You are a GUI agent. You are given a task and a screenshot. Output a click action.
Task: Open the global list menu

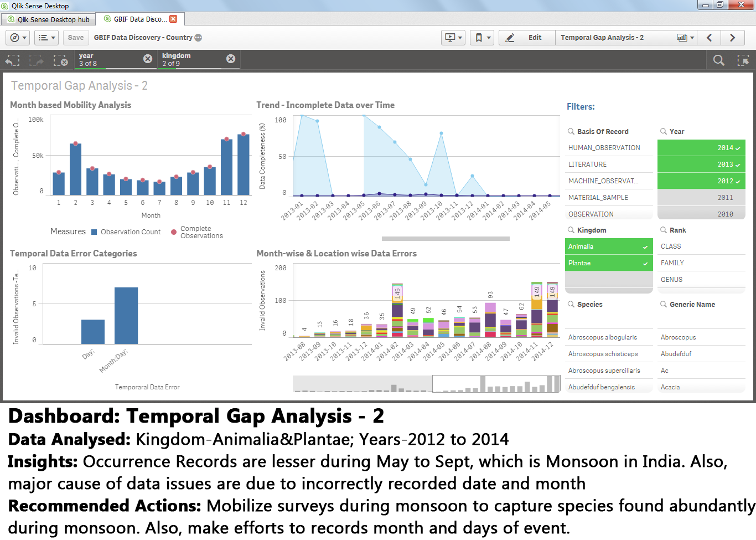coord(46,38)
